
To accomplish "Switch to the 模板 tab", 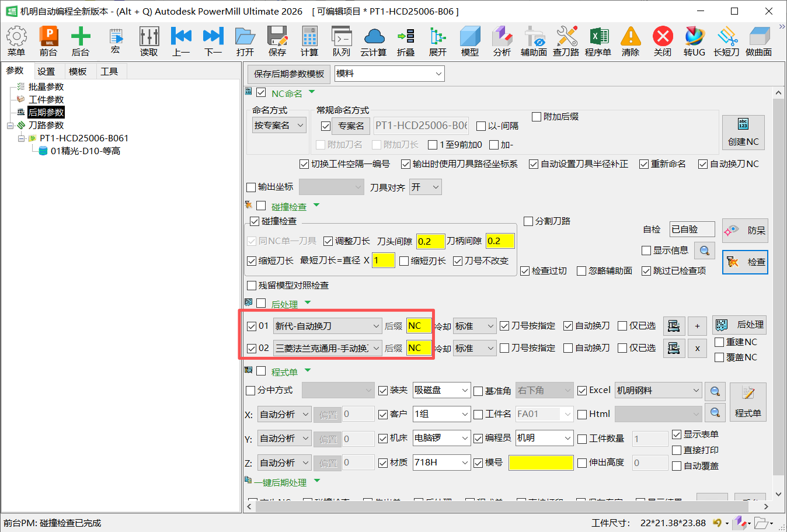I will [x=78, y=71].
